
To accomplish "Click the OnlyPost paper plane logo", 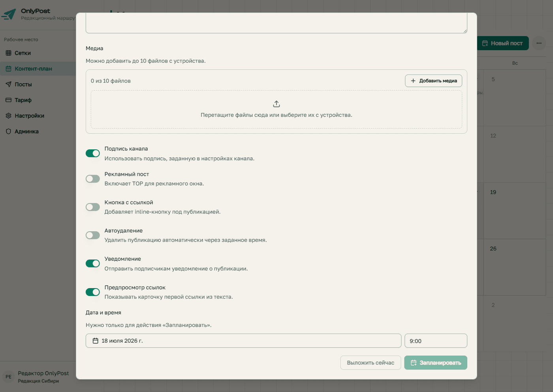I will pyautogui.click(x=9, y=14).
